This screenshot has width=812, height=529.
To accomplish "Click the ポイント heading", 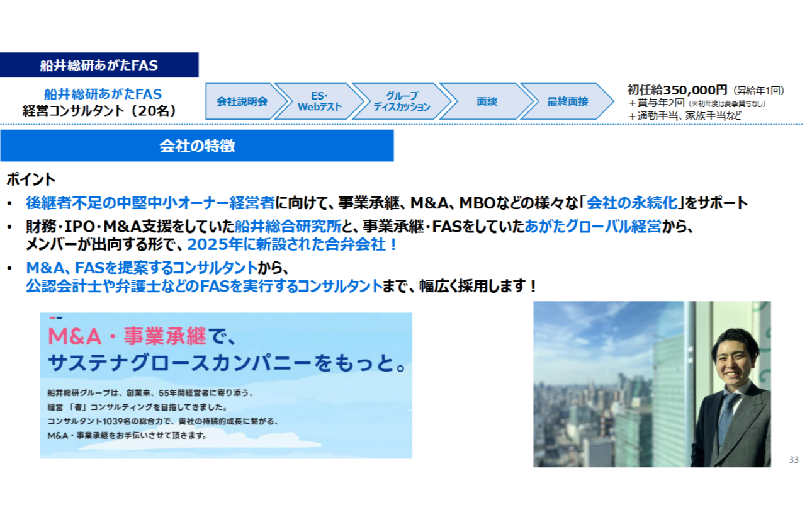I will pos(31,179).
